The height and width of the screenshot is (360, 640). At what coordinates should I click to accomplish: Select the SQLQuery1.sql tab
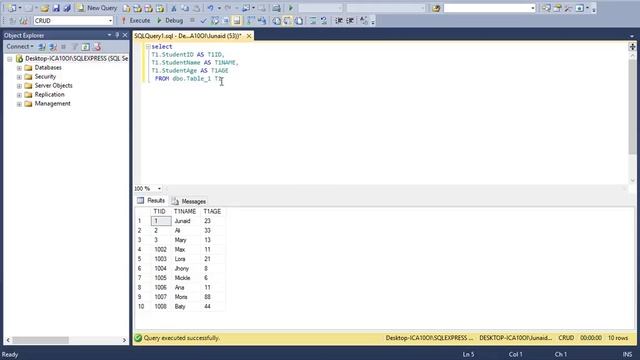coord(188,36)
